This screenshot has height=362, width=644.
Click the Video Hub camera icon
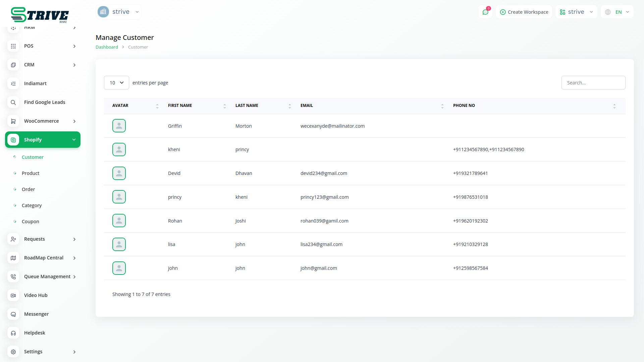(x=13, y=295)
